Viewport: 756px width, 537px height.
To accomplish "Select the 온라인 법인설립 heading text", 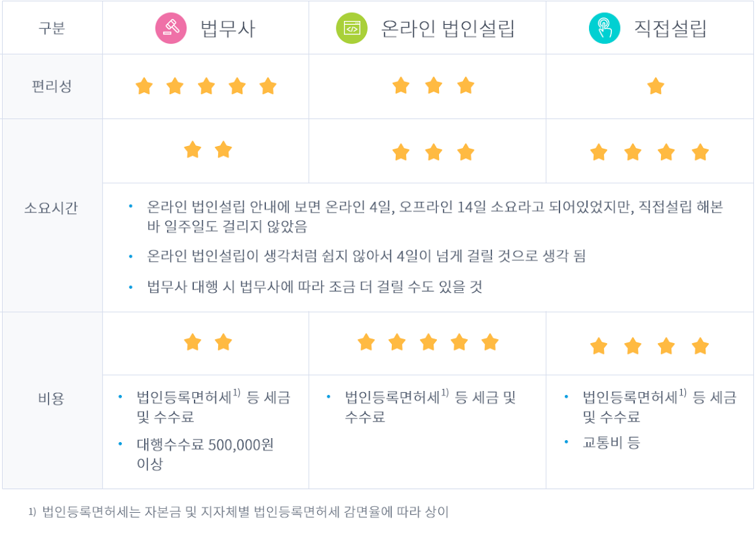I will pyautogui.click(x=448, y=28).
